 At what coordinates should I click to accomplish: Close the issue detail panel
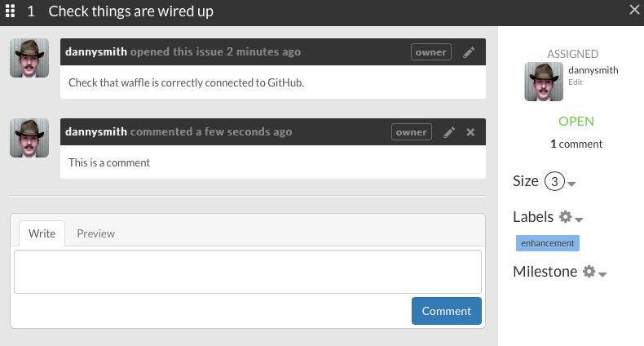coord(635,10)
